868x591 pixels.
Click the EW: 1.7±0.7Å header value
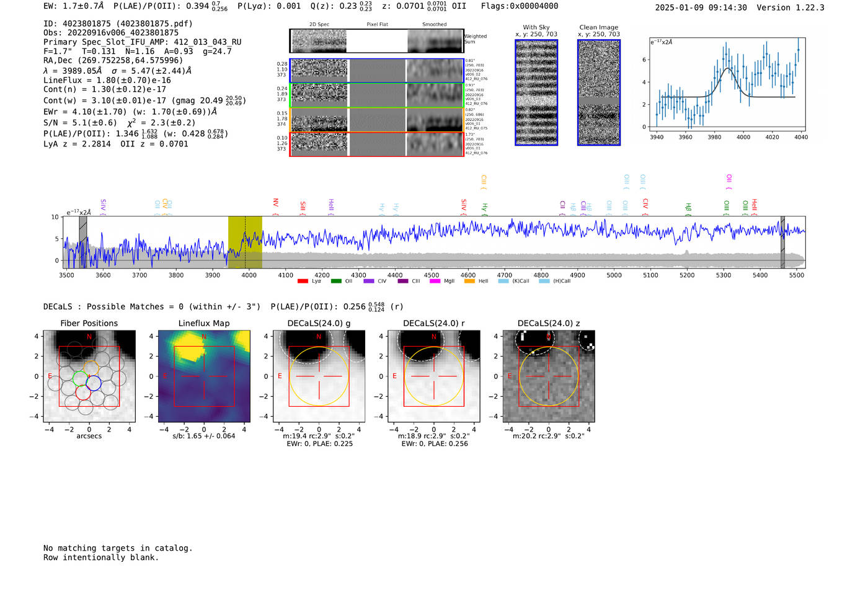coord(73,6)
